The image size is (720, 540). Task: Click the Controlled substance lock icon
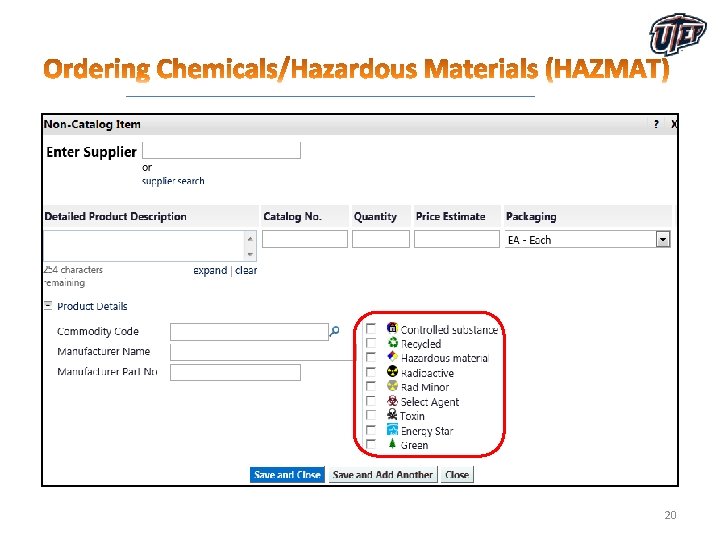392,328
